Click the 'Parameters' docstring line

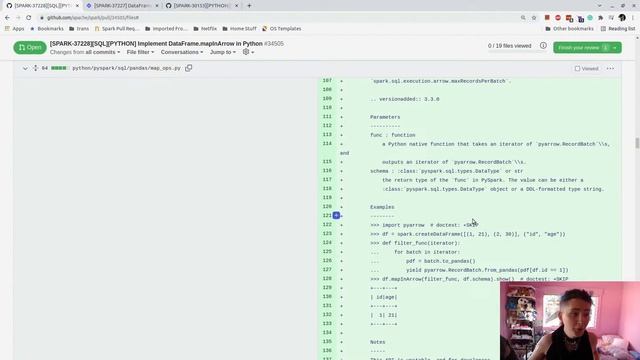(x=385, y=117)
